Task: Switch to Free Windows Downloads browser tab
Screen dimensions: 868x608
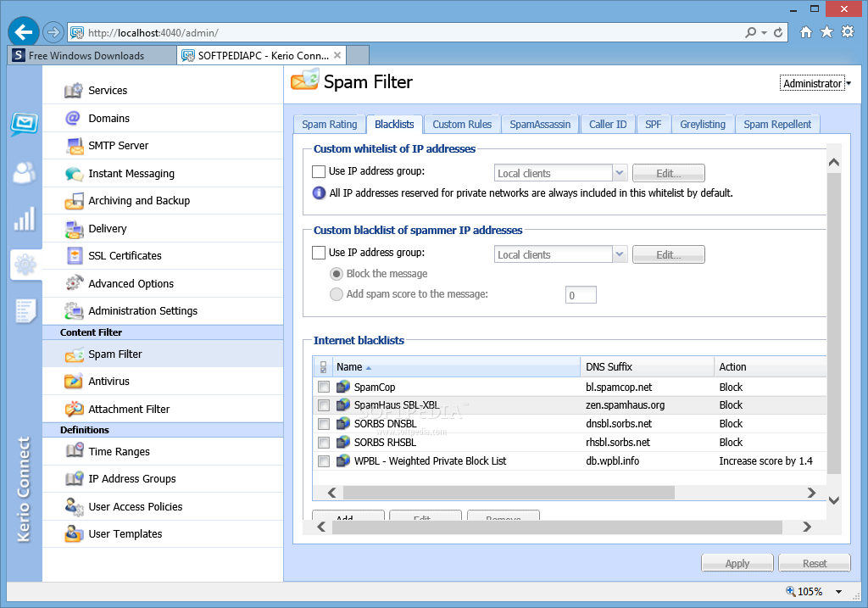Action: tap(92, 55)
